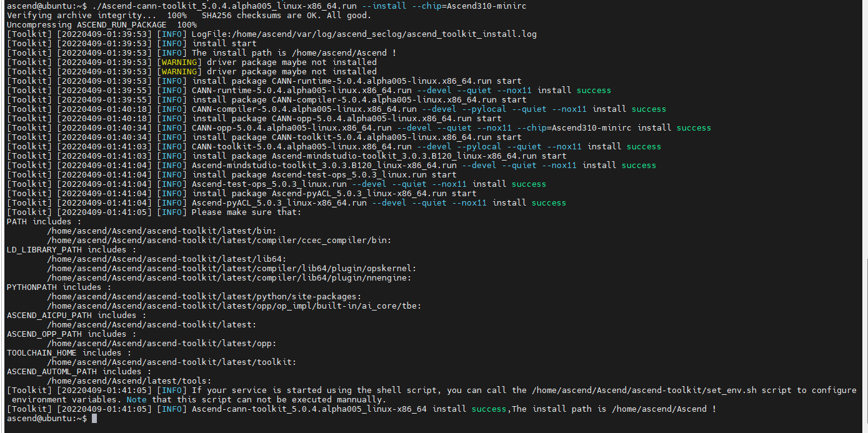This screenshot has height=433, width=868.
Task: Click "install package CANN-opp" start line
Action: click(x=346, y=118)
